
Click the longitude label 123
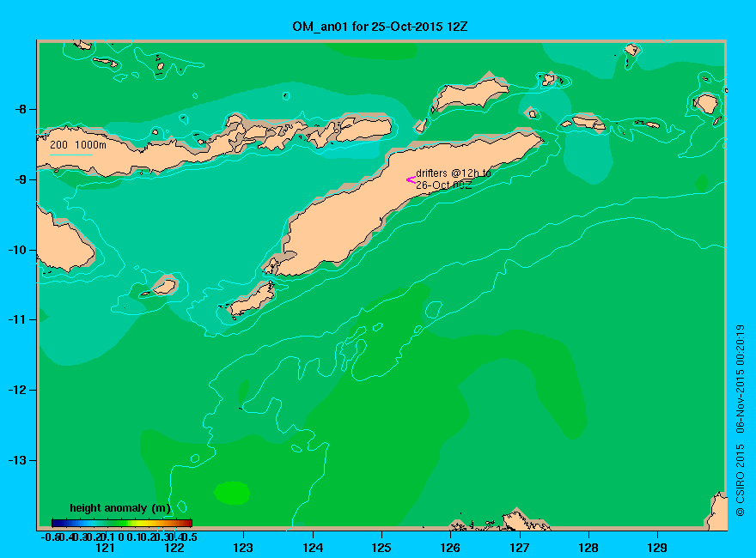pyautogui.click(x=243, y=548)
